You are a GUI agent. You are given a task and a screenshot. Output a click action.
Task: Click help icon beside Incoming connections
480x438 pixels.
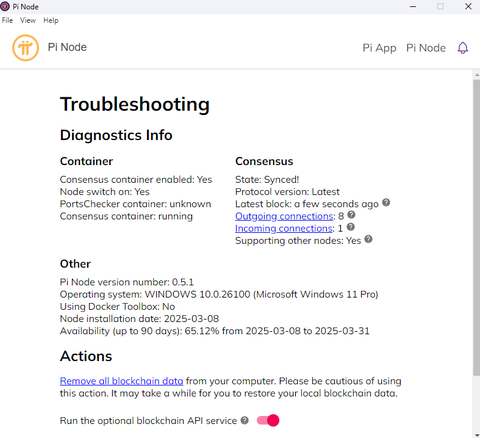[350, 227]
